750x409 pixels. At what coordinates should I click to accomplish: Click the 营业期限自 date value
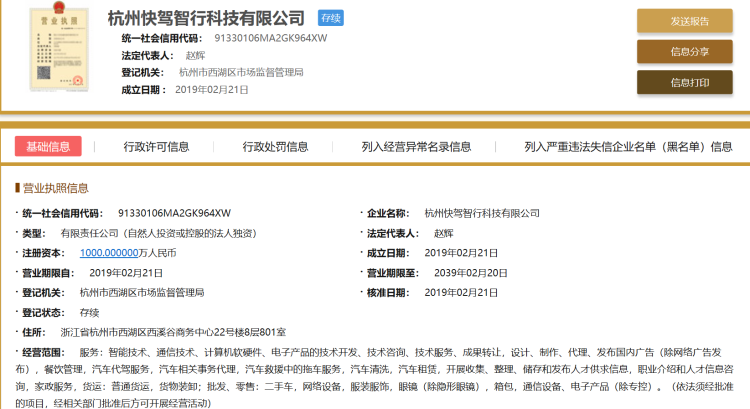(x=126, y=273)
